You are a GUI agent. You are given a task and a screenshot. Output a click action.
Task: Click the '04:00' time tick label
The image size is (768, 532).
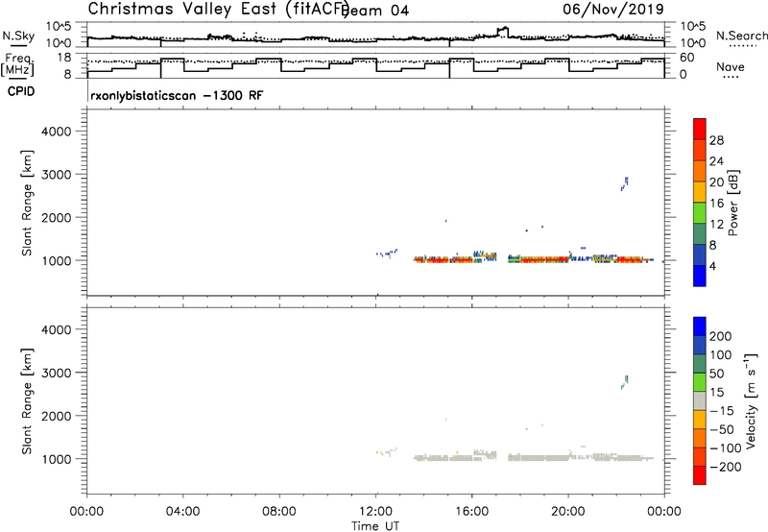tap(183, 512)
